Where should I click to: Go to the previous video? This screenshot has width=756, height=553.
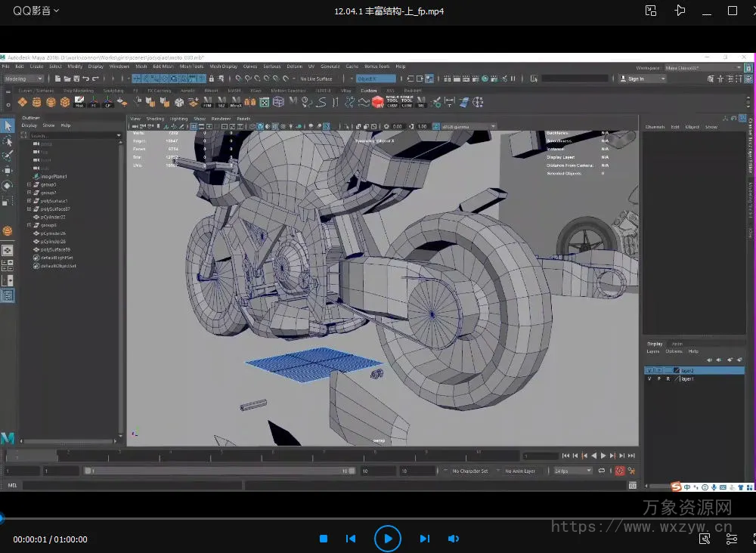(351, 539)
